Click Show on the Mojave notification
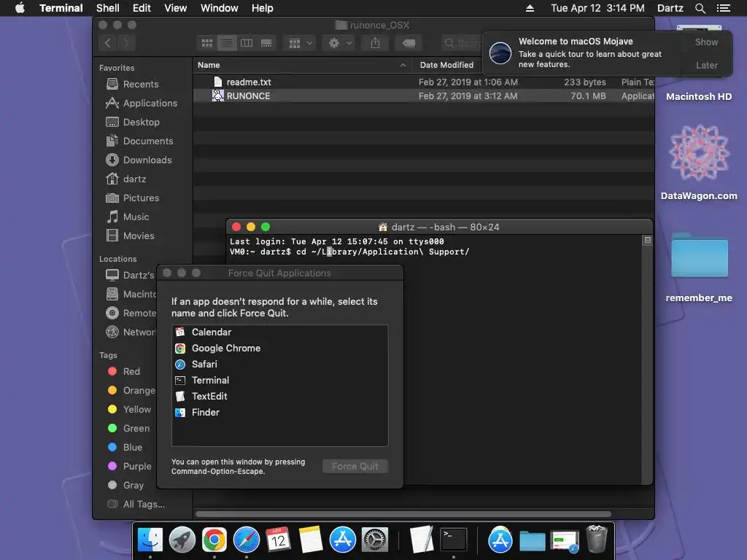This screenshot has height=560, width=747. pos(706,42)
